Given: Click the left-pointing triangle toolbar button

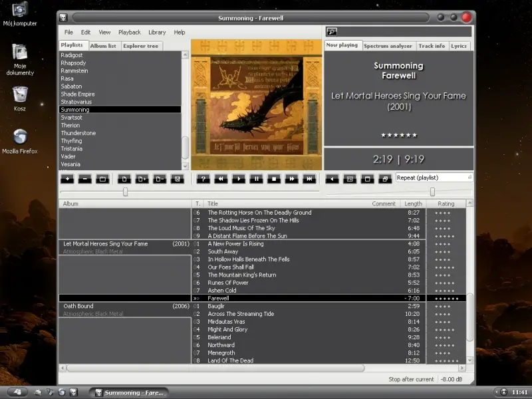Looking at the screenshot, I should 332,179.
